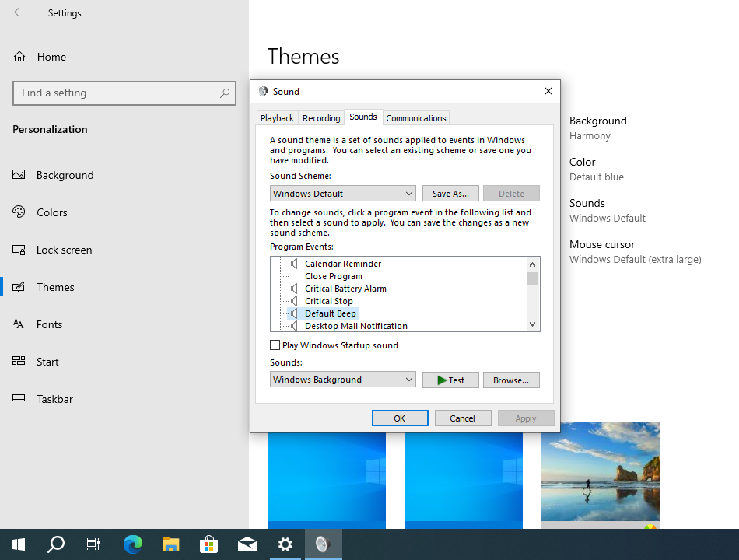Click speaker icon beside Calendar Reminder
The width and height of the screenshot is (739, 560).
click(x=294, y=264)
